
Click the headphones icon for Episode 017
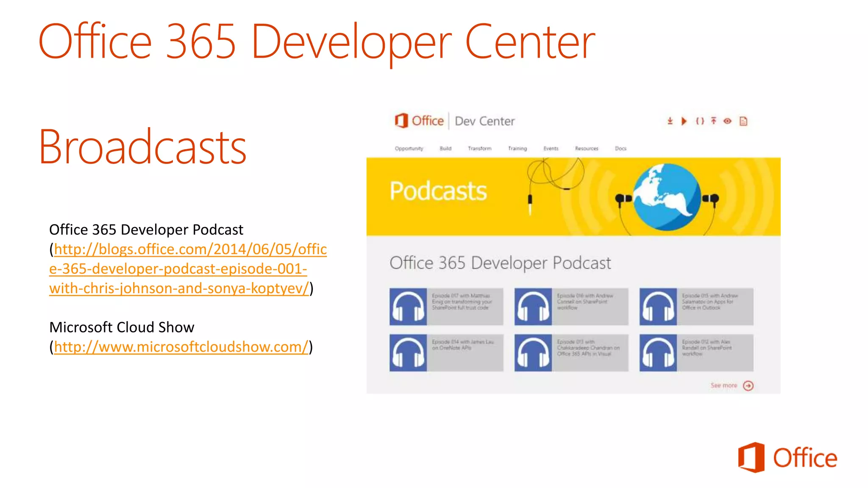coord(408,307)
